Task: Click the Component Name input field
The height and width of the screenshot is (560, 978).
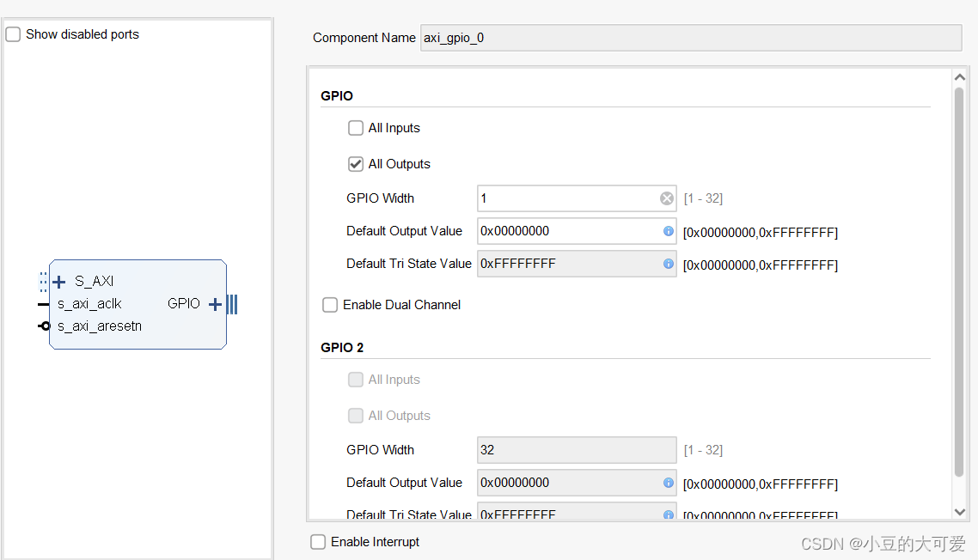Action: pyautogui.click(x=688, y=37)
